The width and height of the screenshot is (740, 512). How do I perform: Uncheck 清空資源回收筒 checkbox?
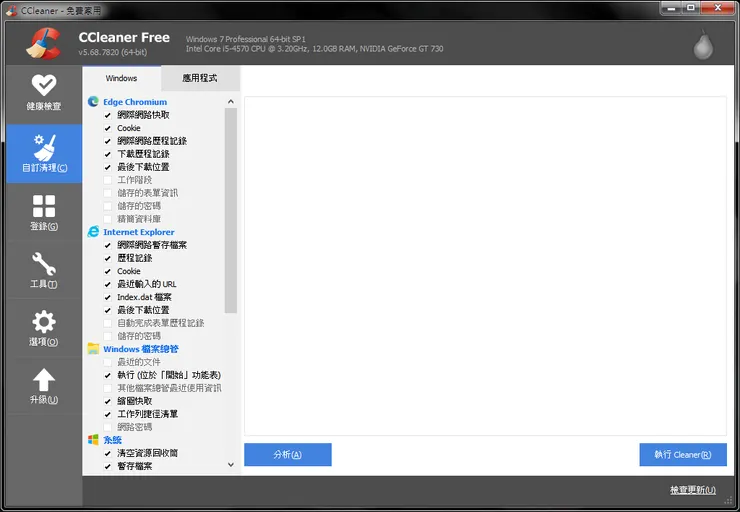coord(108,453)
